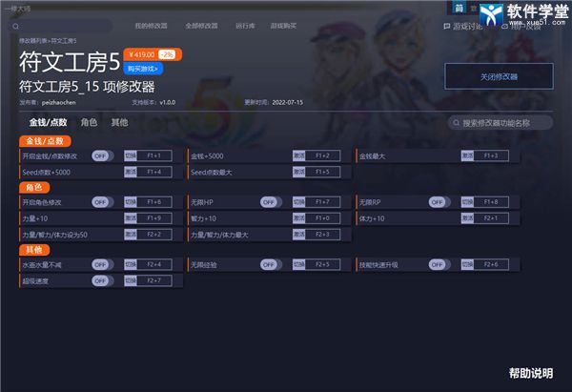Focus the top bar search field
Image resolution: width=572 pixels, height=392 pixels.
(x=61, y=27)
